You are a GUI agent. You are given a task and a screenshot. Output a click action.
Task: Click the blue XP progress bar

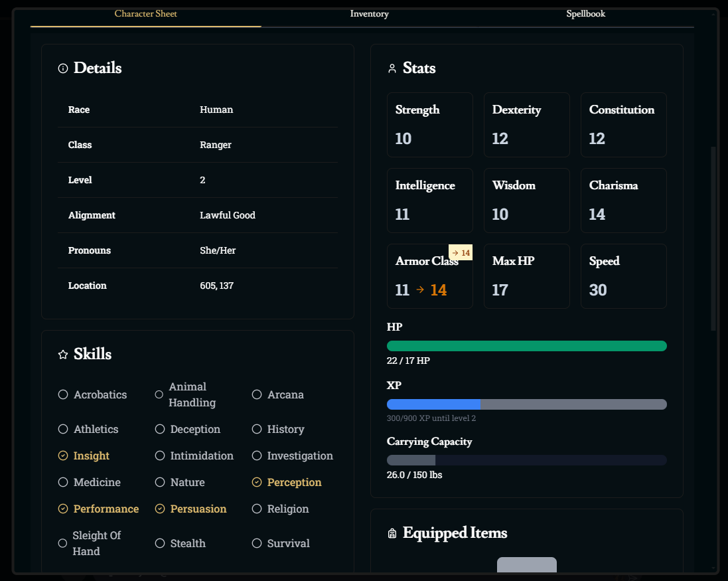pos(433,404)
